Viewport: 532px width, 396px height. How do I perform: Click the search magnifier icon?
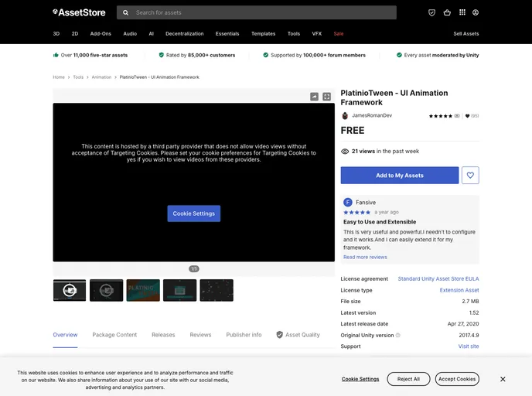click(x=125, y=12)
